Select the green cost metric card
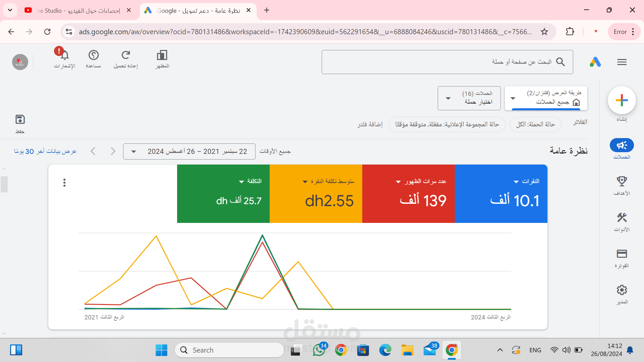This screenshot has height=362, width=644. (223, 194)
